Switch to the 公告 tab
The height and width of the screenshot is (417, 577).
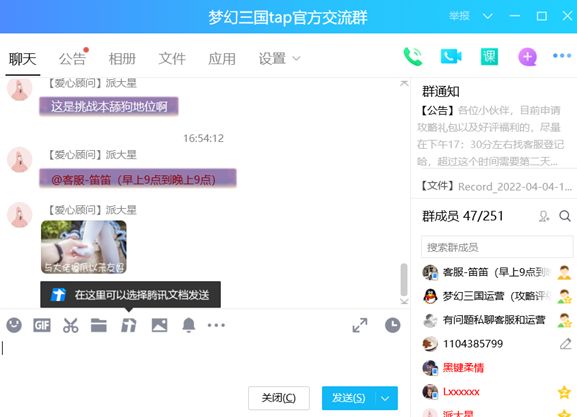pos(72,59)
